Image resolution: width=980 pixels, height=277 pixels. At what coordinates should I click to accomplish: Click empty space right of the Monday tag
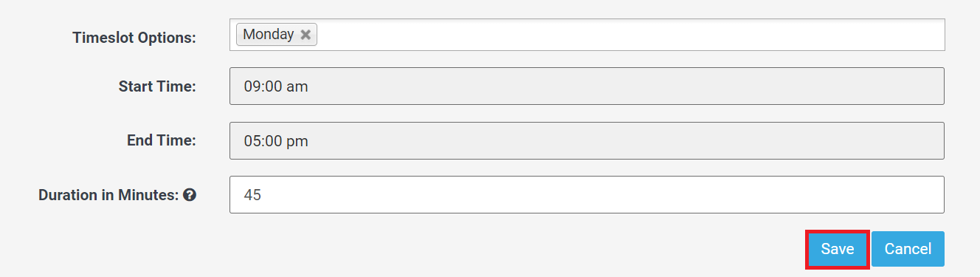coord(631,35)
